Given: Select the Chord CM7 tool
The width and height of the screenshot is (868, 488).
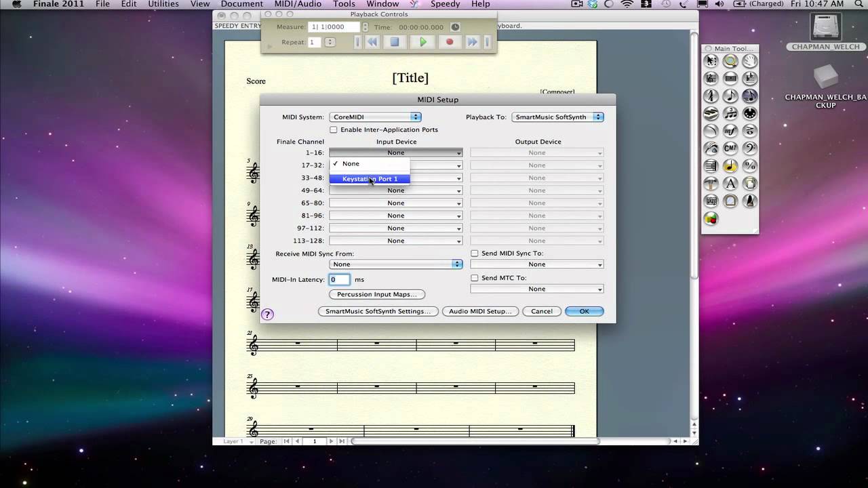Looking at the screenshot, I should click(730, 148).
